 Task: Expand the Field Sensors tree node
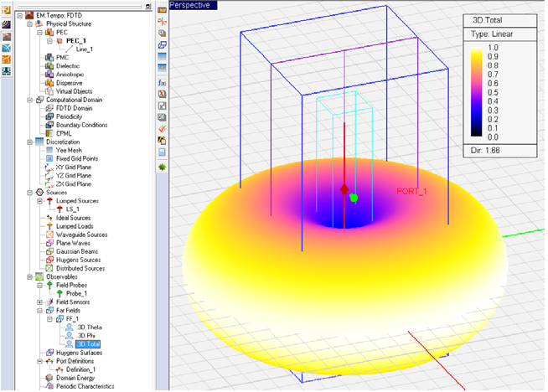click(x=40, y=302)
